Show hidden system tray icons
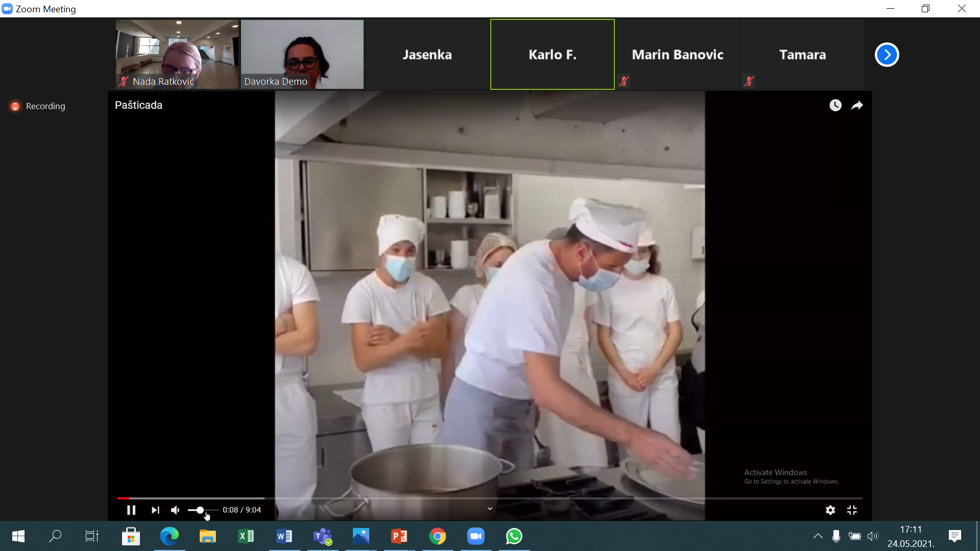This screenshot has height=551, width=980. [x=818, y=536]
